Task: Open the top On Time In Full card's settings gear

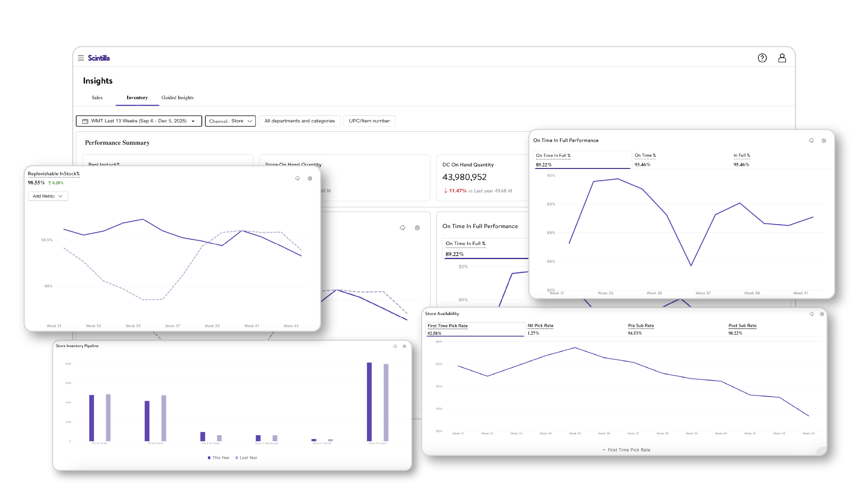Action: click(x=824, y=141)
